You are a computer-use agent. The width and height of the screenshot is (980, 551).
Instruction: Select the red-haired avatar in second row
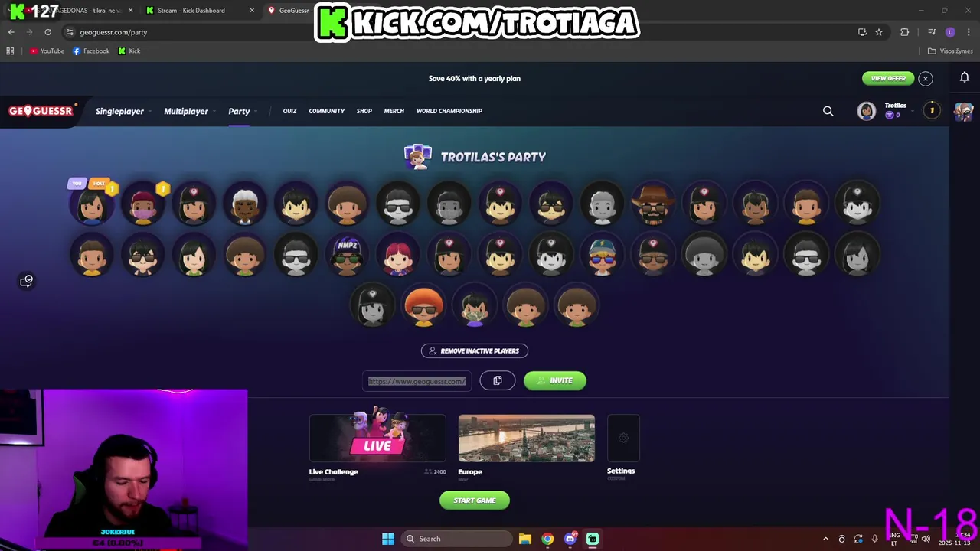(398, 255)
